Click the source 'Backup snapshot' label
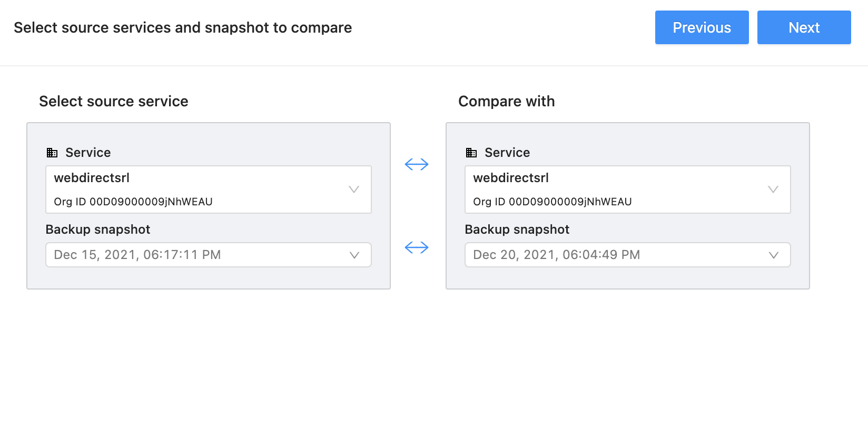The image size is (868, 438). [98, 230]
